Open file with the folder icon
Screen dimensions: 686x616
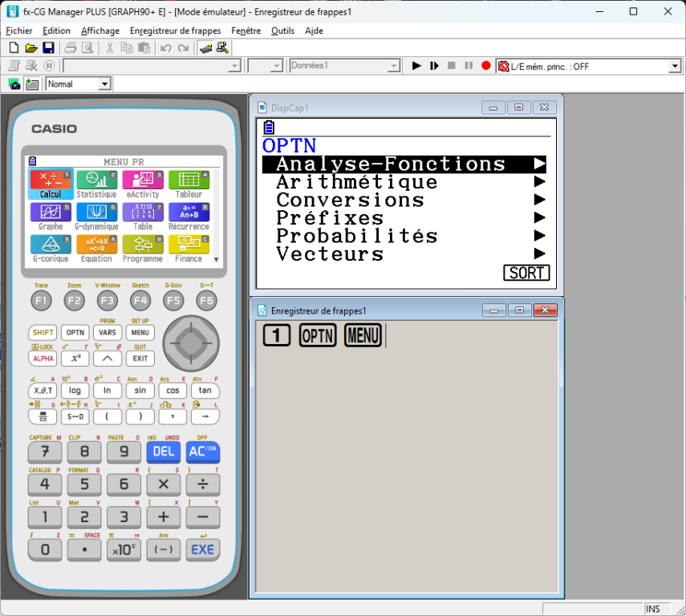pyautogui.click(x=30, y=47)
